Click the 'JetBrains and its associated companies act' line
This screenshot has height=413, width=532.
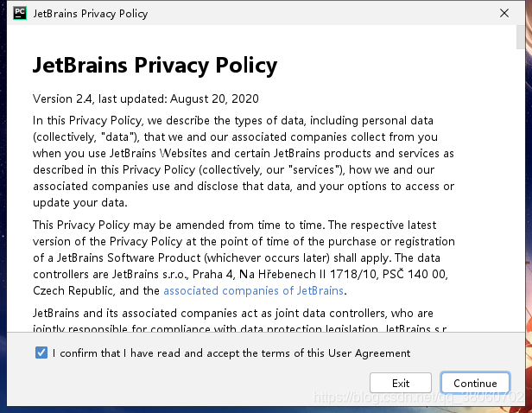pyautogui.click(x=233, y=313)
